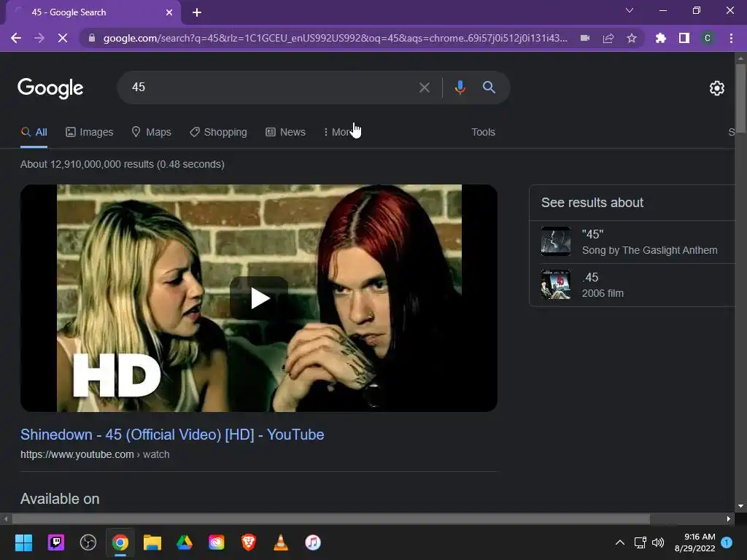Click vertical scrollbar down arrow

tap(740, 506)
